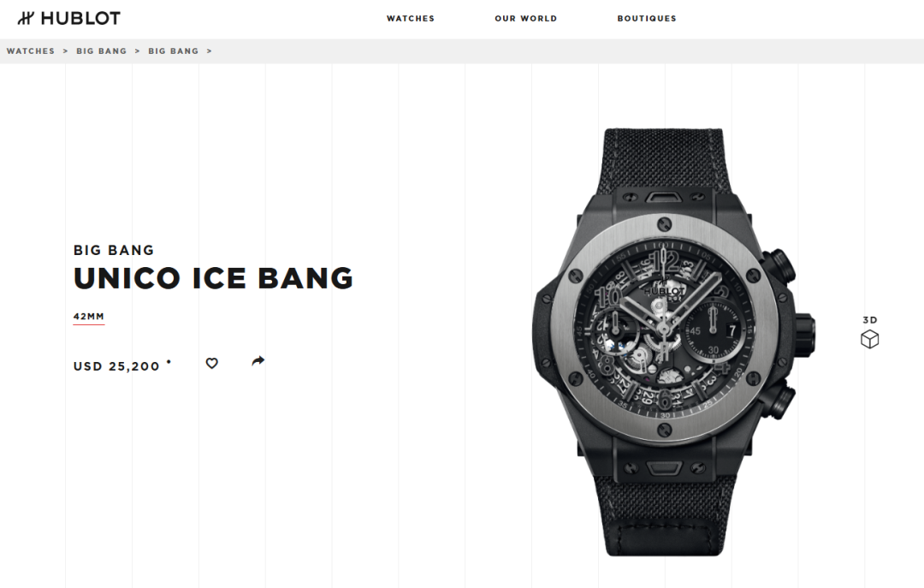The height and width of the screenshot is (588, 924).
Task: Open second BIG BANG breadcrumb link
Action: 173,51
